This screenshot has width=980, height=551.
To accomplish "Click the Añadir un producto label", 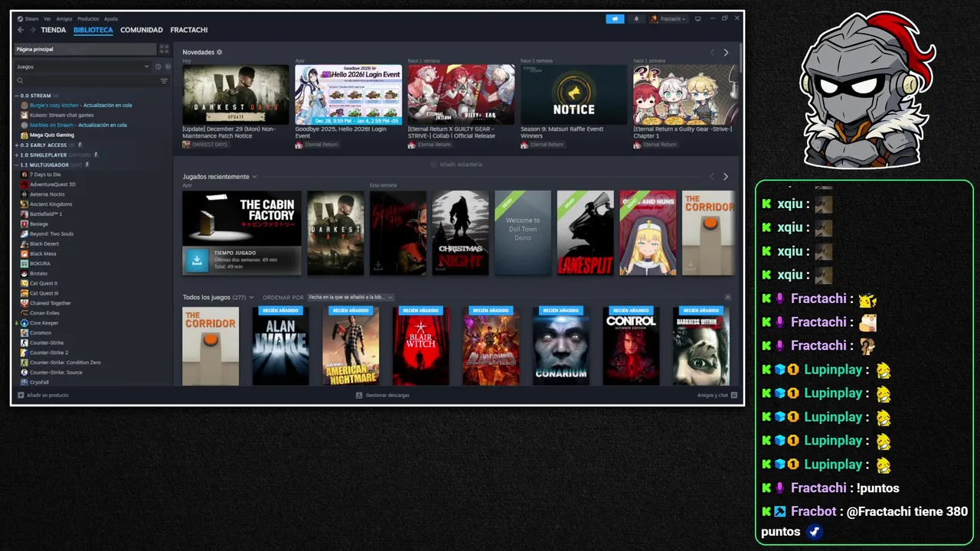I will pos(47,395).
